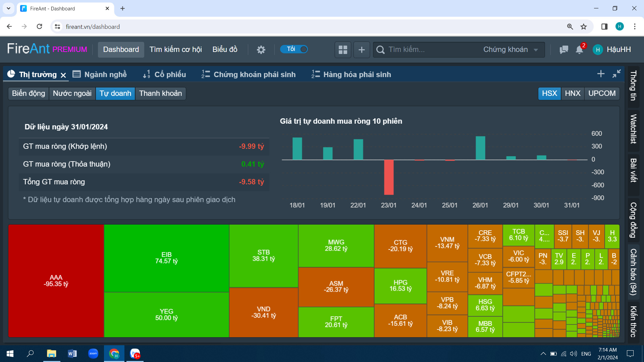Collapse the panel with shrink arrows icon
This screenshot has width=644, height=362.
[616, 74]
